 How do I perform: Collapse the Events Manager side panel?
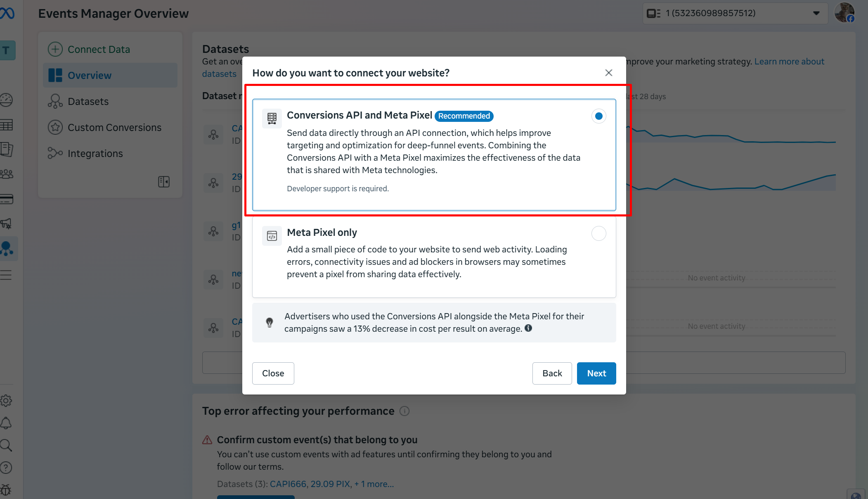click(164, 182)
